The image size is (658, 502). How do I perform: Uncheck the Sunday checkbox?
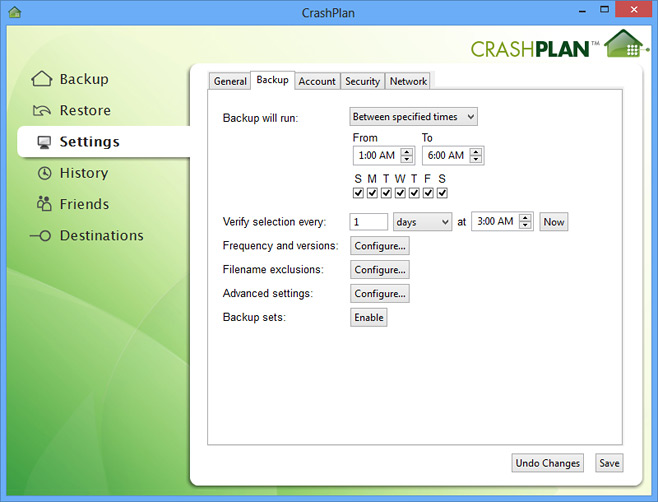pyautogui.click(x=358, y=193)
